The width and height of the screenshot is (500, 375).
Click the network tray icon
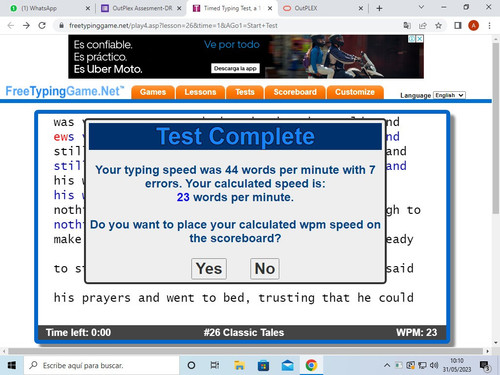(422, 365)
